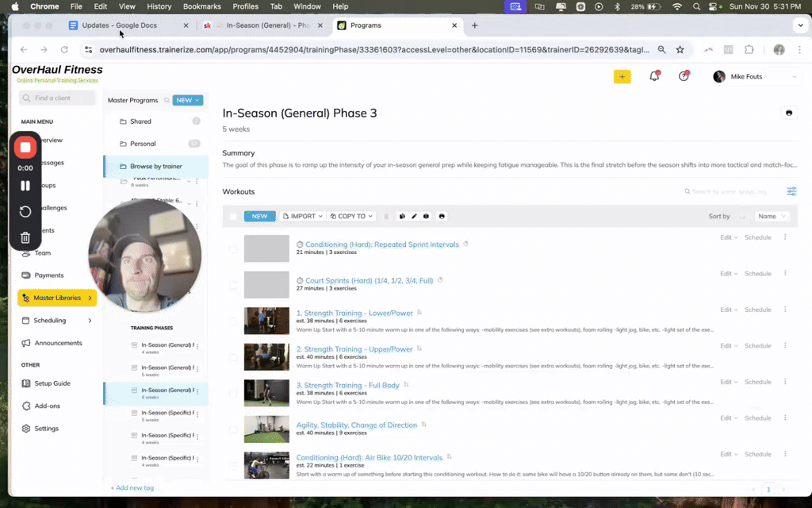Open the Chrome extensions puzzle icon
This screenshot has width=812, height=508.
click(749, 50)
